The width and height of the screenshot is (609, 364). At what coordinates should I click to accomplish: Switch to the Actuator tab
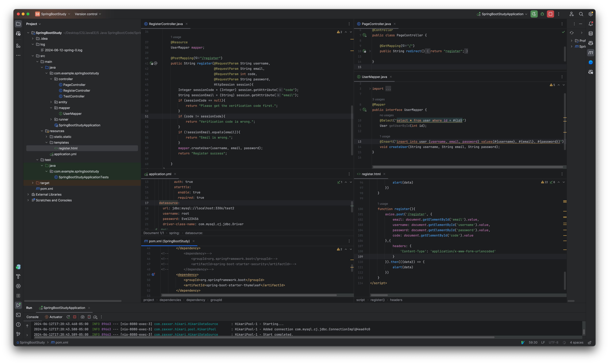(53, 317)
